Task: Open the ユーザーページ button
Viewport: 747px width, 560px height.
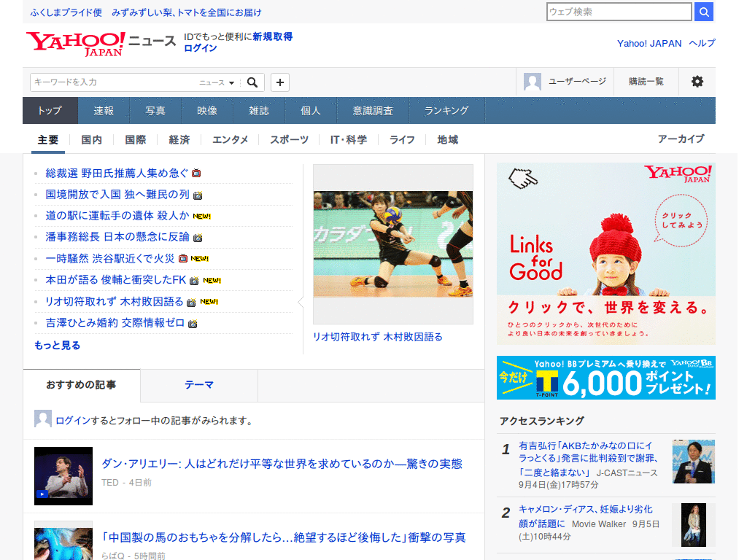Action: (565, 82)
